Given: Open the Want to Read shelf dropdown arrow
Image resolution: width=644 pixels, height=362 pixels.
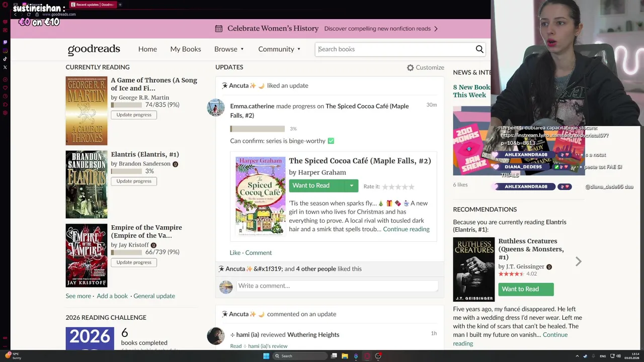Looking at the screenshot, I should [x=351, y=186].
